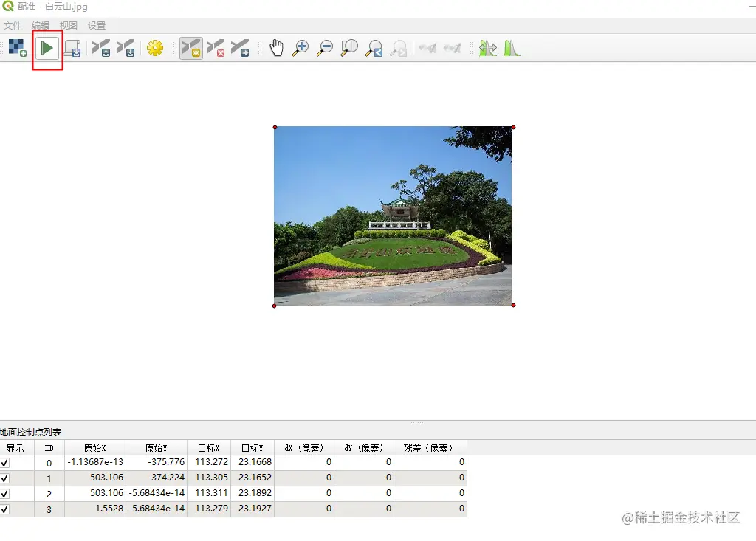Open the 设置 menu
This screenshot has width=756, height=541.
[97, 26]
